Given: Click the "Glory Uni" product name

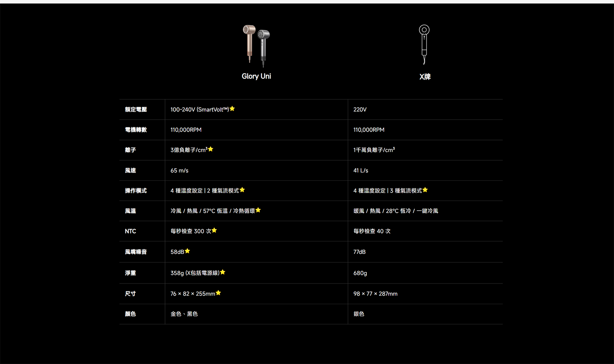Looking at the screenshot, I should tap(256, 76).
